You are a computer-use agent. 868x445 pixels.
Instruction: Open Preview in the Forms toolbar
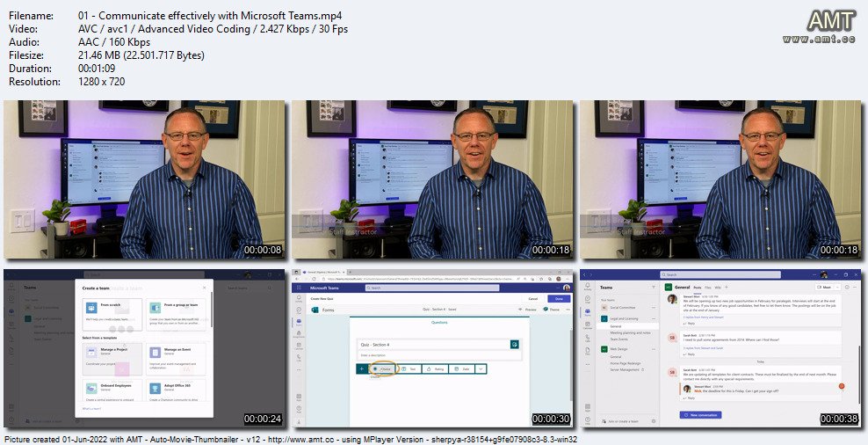tap(528, 310)
